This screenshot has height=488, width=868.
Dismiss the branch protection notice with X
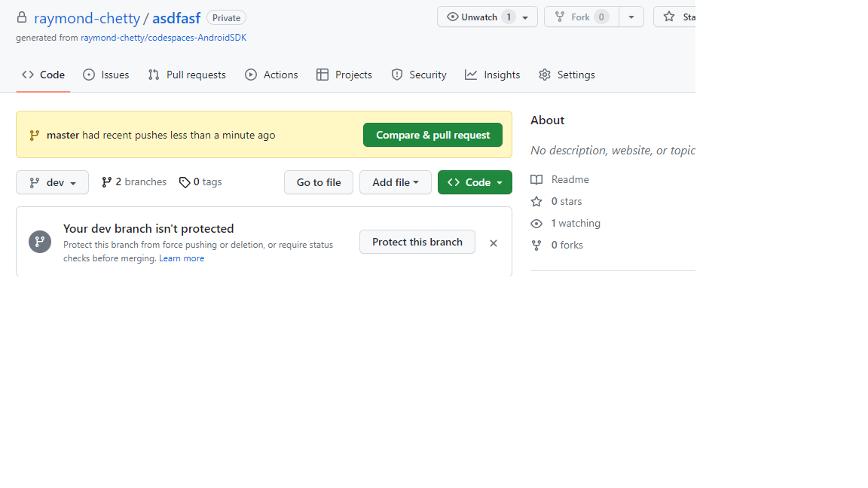(x=494, y=242)
